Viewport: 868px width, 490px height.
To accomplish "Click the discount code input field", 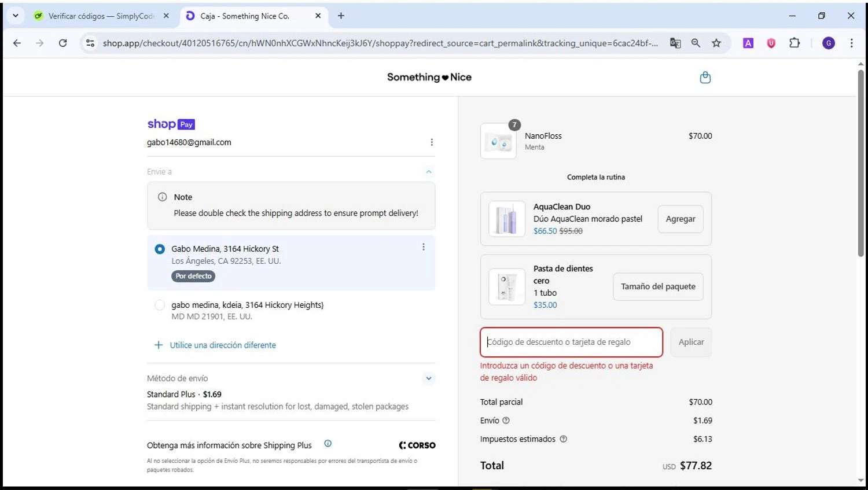I will click(571, 342).
